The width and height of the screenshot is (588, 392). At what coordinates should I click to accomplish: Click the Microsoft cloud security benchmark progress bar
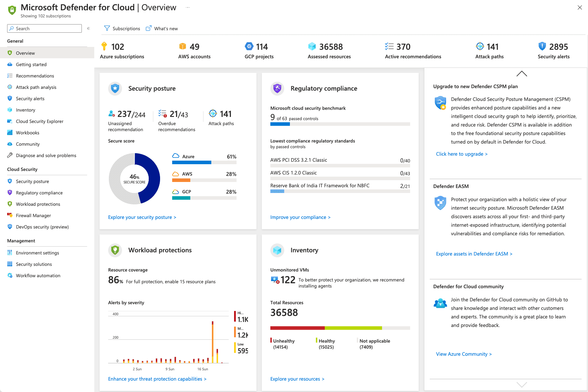(x=340, y=124)
